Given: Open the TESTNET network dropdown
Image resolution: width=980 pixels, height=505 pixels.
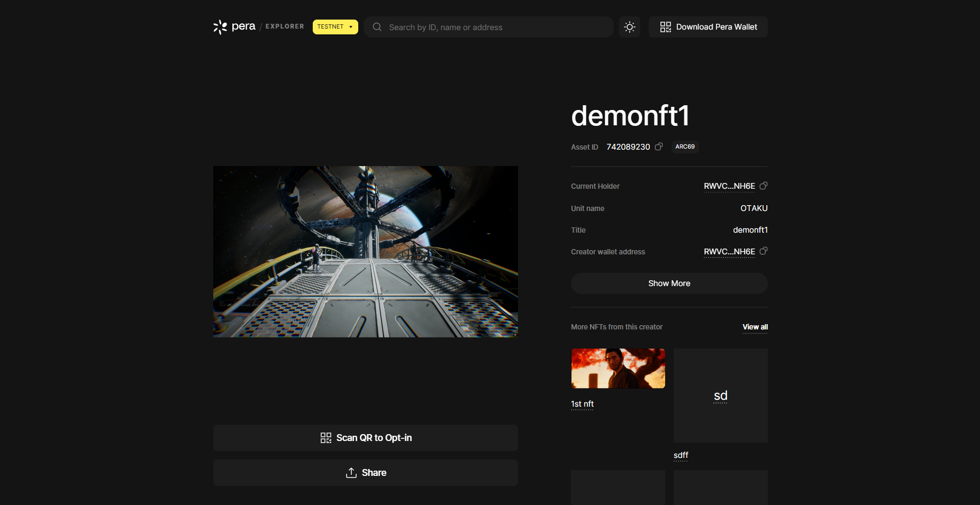Looking at the screenshot, I should point(335,27).
